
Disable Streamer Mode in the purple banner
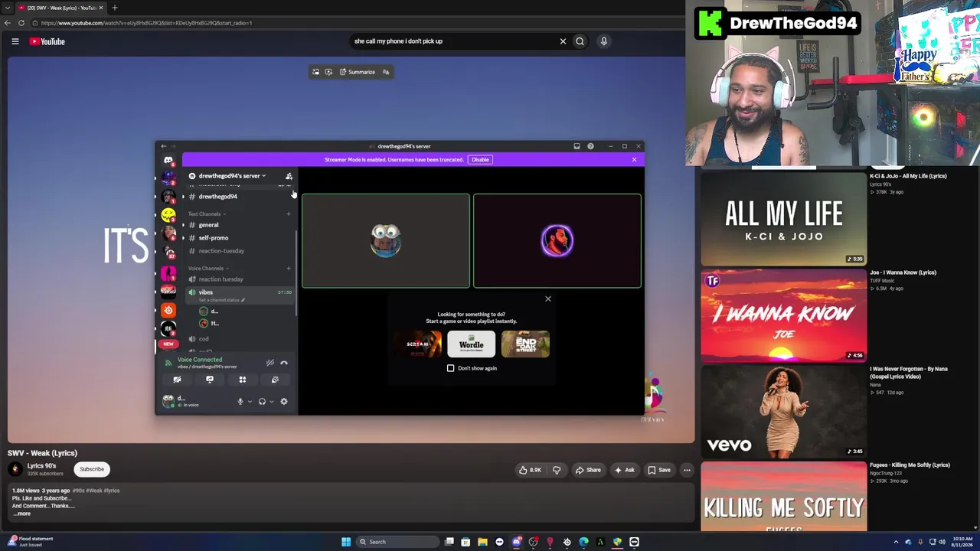coord(480,160)
